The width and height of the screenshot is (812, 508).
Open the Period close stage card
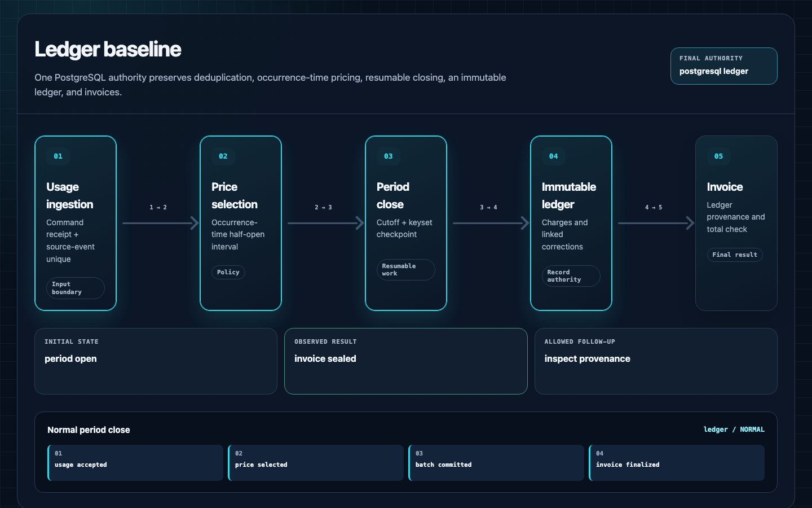tap(406, 223)
